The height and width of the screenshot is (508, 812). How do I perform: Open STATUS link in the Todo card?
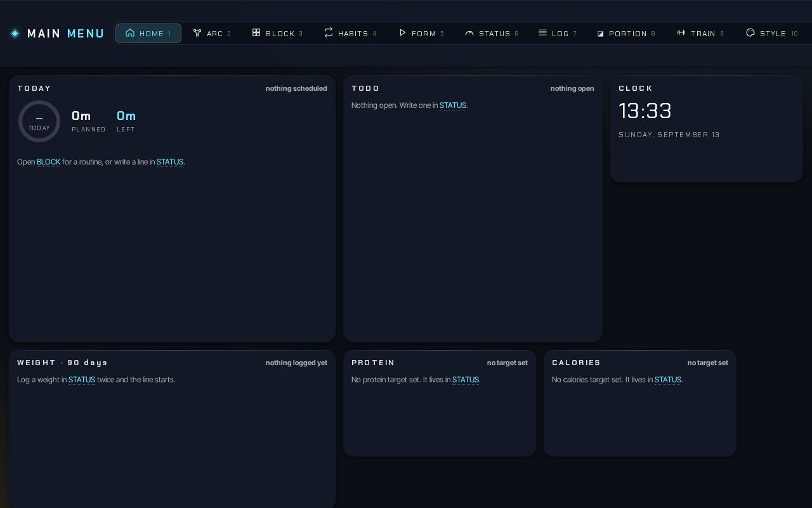[453, 105]
